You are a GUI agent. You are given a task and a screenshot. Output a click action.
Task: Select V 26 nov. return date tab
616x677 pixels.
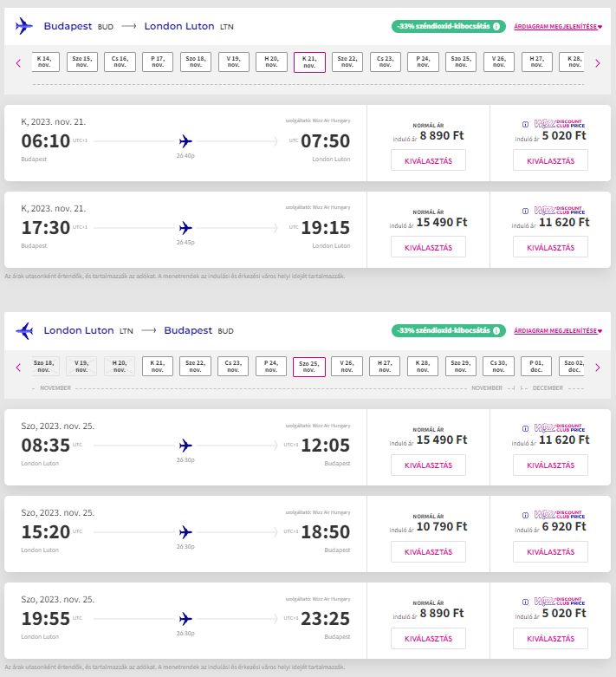[347, 367]
